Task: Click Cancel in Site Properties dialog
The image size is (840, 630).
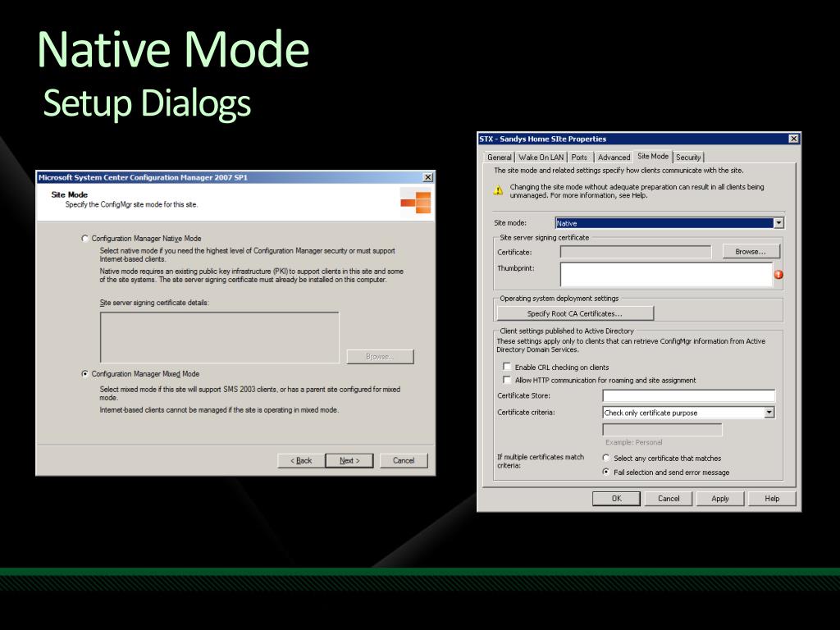Action: coord(669,499)
